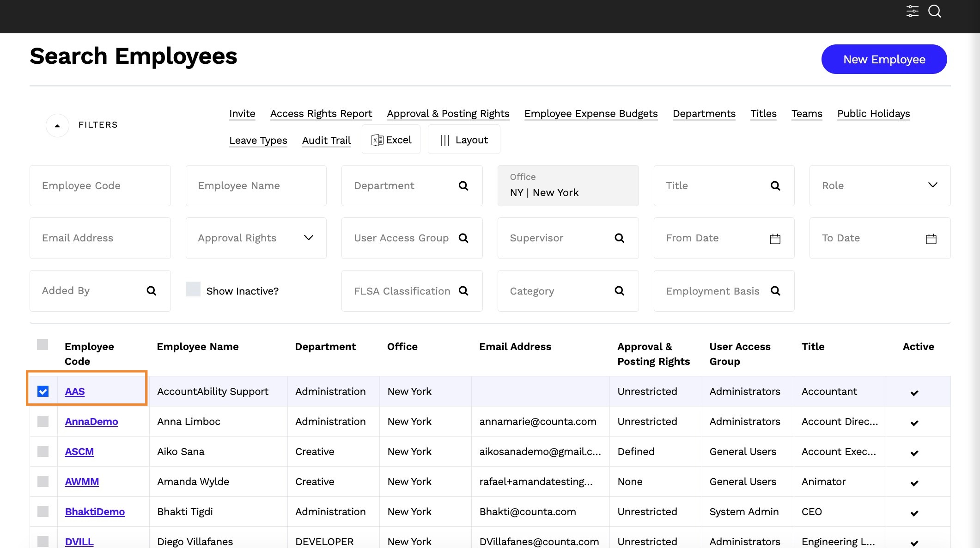Open Leave Types link

(258, 141)
